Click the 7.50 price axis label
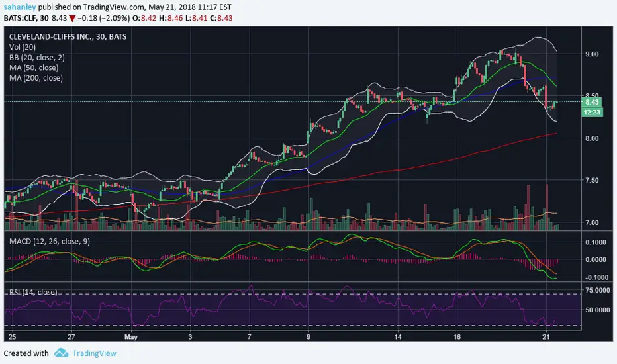The image size is (617, 364). [592, 180]
